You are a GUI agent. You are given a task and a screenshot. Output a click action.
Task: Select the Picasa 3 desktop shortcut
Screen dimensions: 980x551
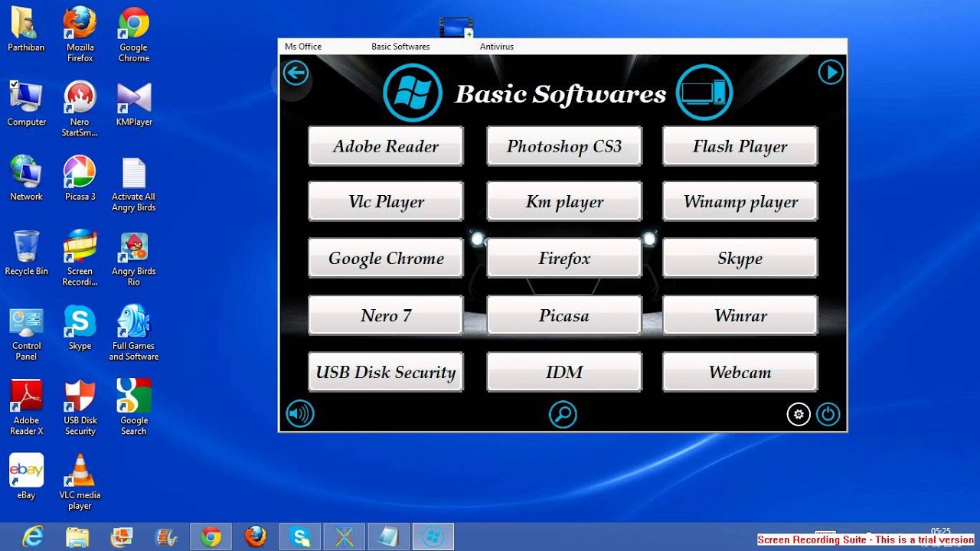(x=80, y=178)
